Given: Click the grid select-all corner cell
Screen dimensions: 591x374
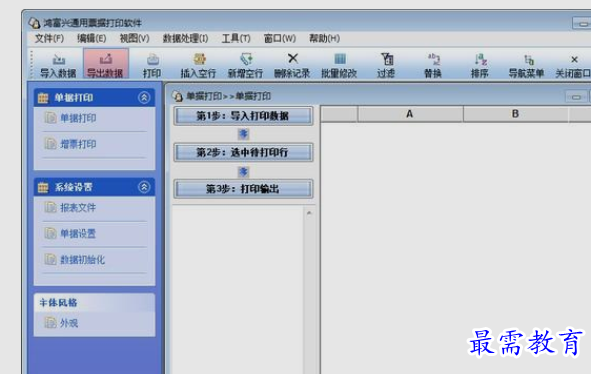Looking at the screenshot, I should click(339, 114).
